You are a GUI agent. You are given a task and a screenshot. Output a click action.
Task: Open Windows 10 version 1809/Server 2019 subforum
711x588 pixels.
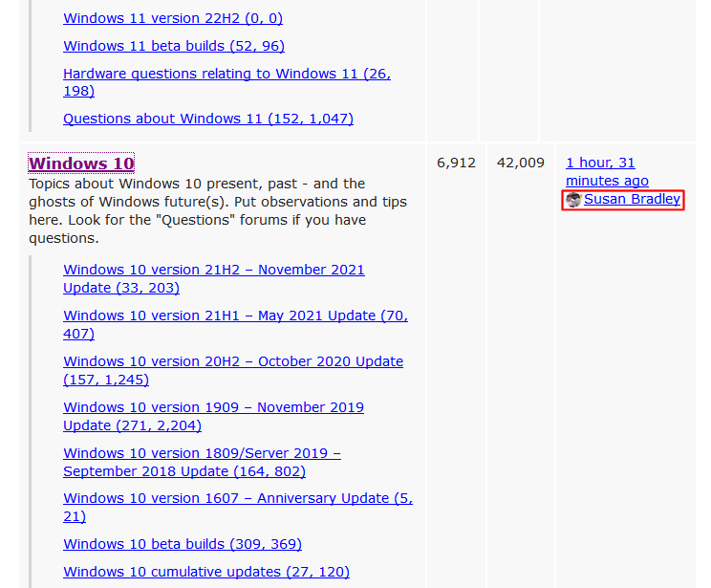pyautogui.click(x=202, y=453)
